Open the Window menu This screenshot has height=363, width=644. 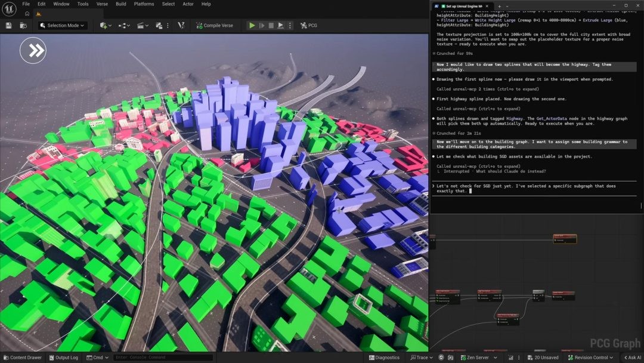61,4
